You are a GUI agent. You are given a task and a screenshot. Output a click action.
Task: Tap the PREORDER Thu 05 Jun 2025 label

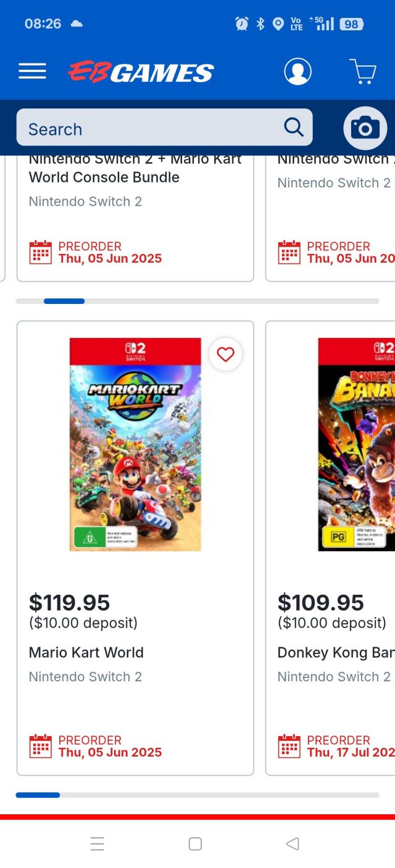tap(110, 745)
